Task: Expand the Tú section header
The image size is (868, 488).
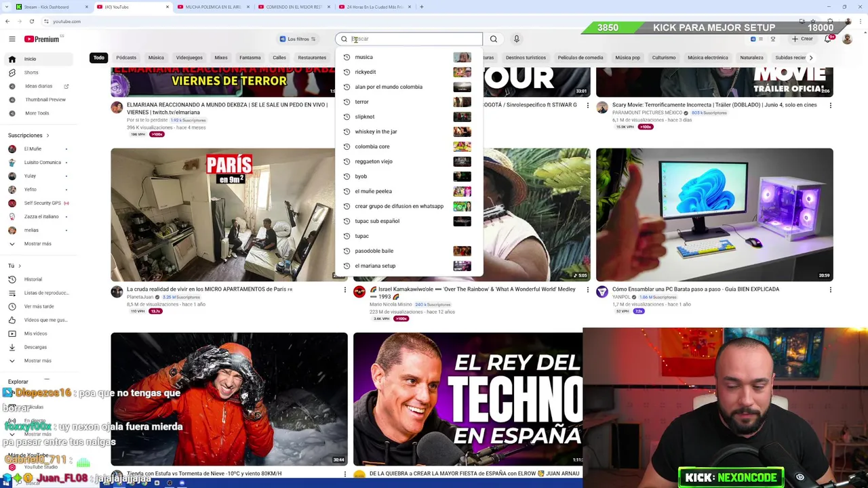Action: [x=14, y=266]
